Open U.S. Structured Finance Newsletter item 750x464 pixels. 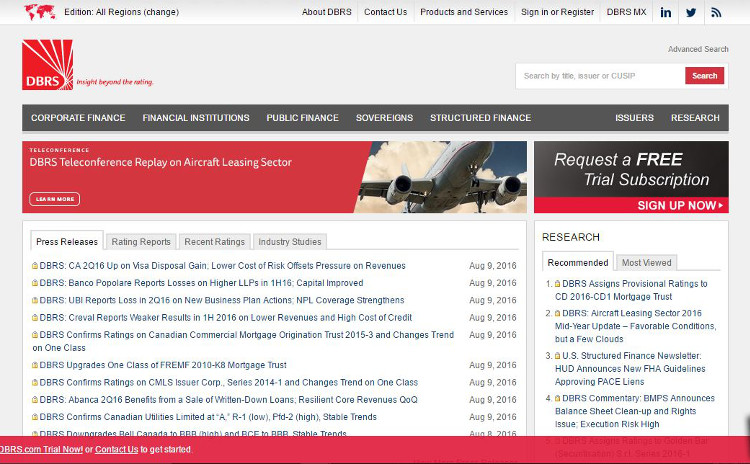[x=630, y=369]
